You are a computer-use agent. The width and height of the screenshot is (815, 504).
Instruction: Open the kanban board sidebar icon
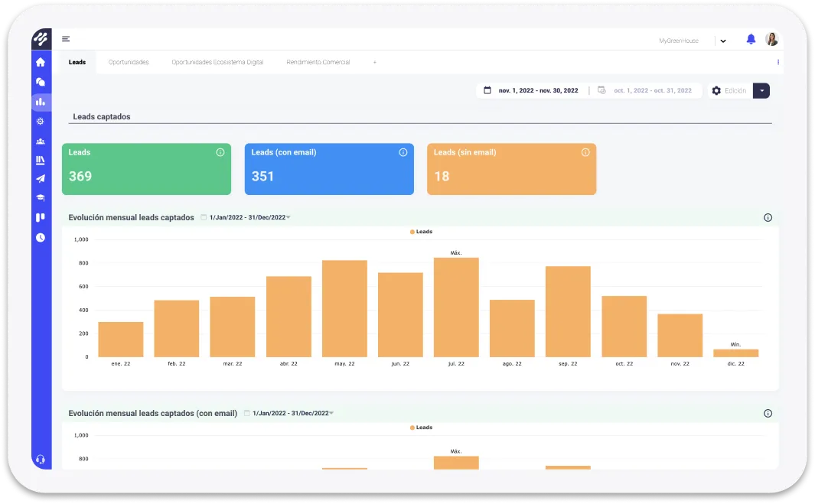click(41, 218)
